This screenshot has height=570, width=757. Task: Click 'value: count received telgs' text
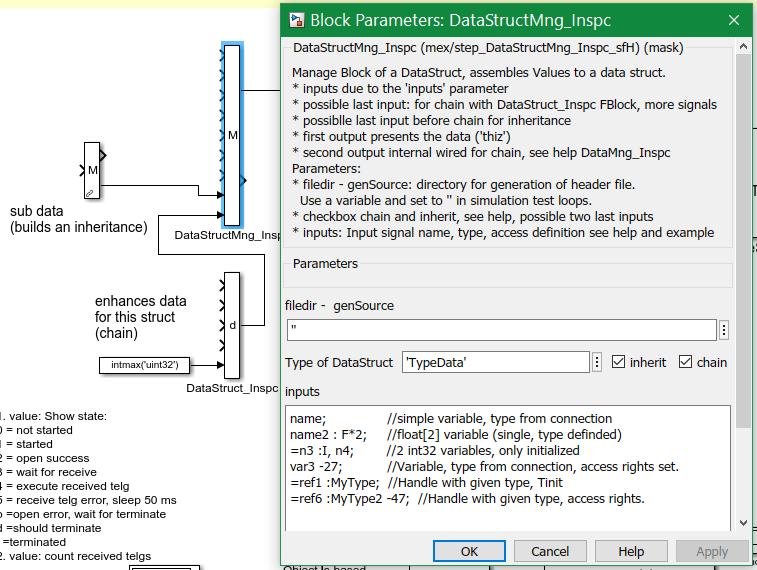click(x=80, y=556)
